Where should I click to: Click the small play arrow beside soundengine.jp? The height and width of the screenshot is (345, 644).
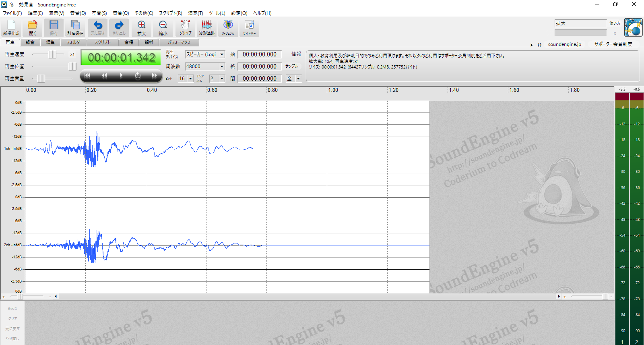(532, 45)
